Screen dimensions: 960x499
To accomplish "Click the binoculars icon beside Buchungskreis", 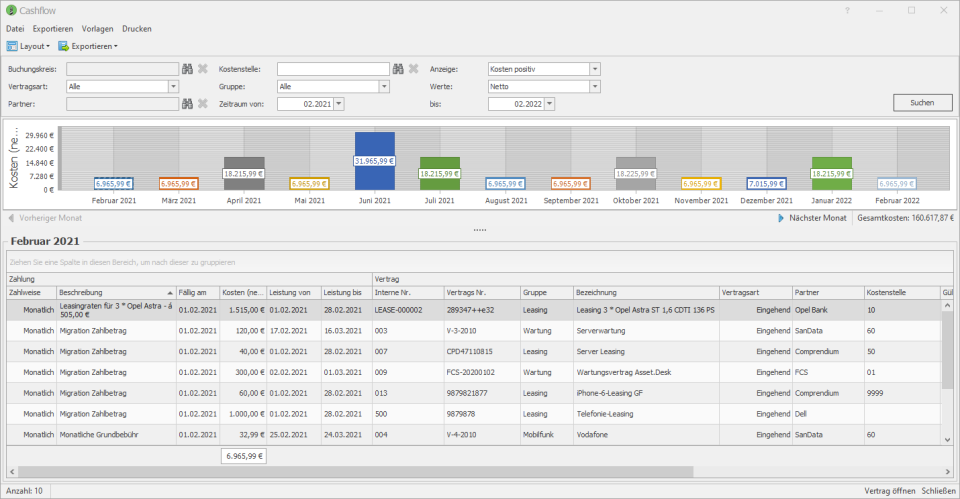I will tap(187, 69).
